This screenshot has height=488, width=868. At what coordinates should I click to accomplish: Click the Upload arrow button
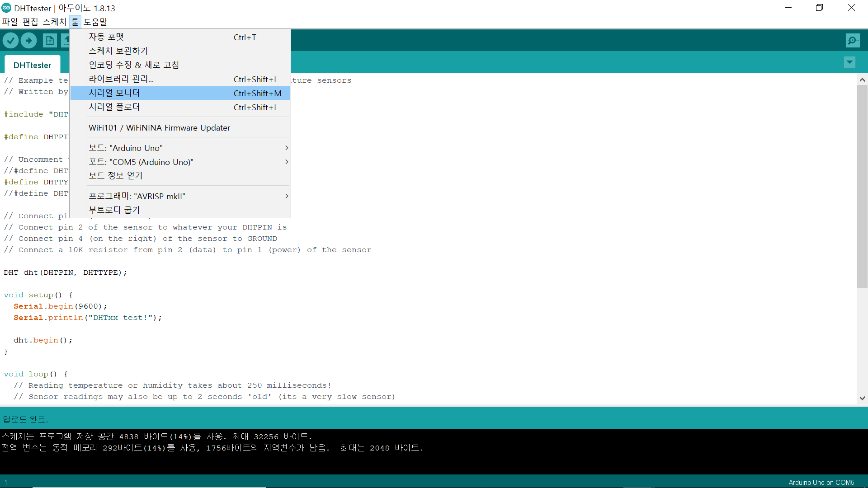tap(28, 41)
